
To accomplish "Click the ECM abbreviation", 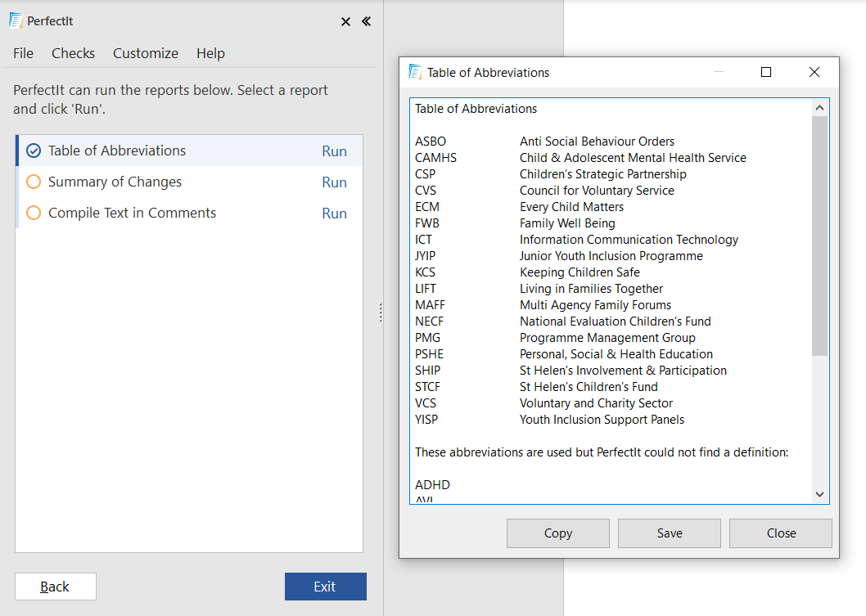I will pos(427,207).
